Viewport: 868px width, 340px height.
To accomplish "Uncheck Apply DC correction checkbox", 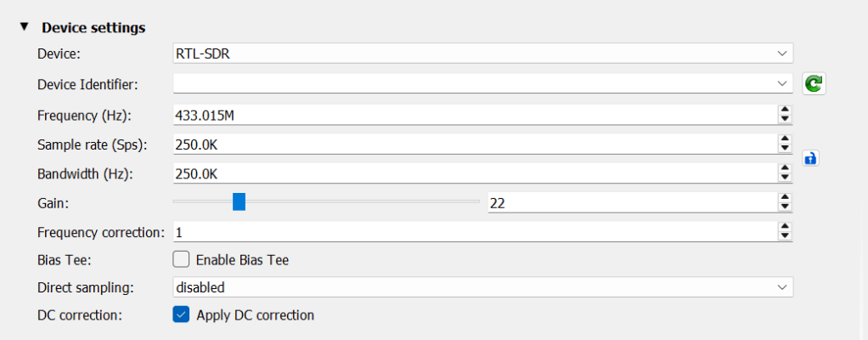I will point(181,315).
